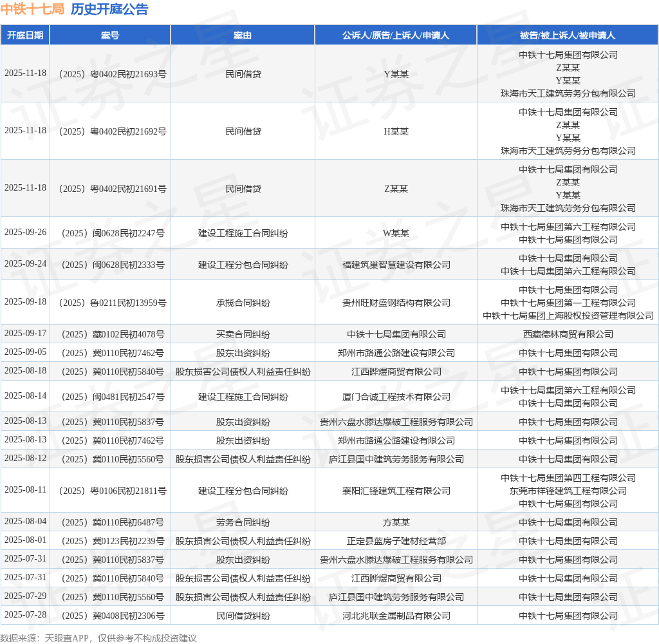Click the 公诉人/原告/上诉人/申请人 column header
This screenshot has width=659, height=644.
coord(396,35)
